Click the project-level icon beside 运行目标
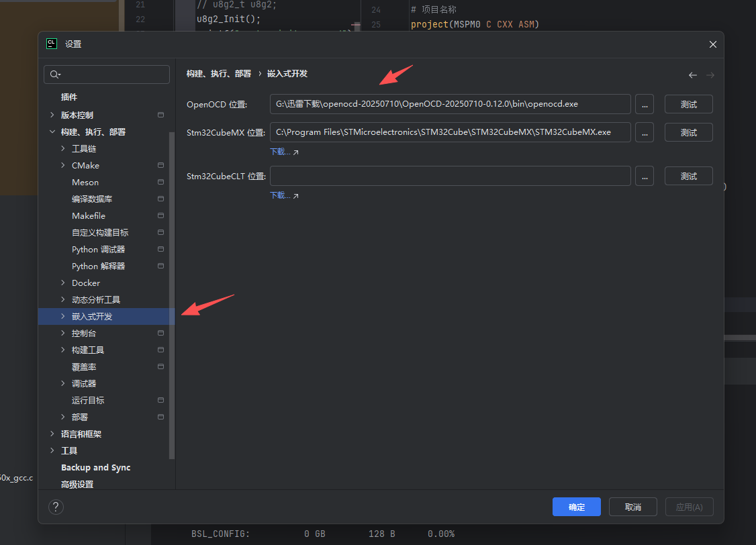Screen dimensions: 756x545 pyautogui.click(x=160, y=400)
